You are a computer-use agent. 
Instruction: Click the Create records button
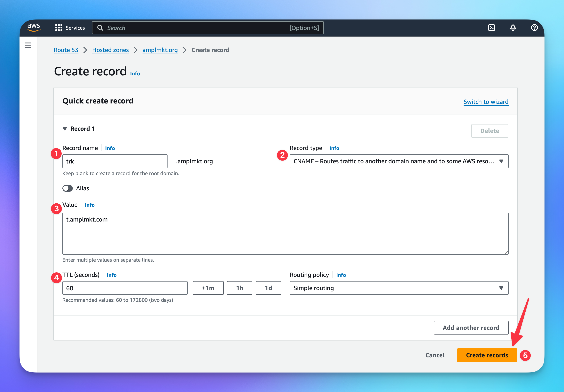point(487,355)
